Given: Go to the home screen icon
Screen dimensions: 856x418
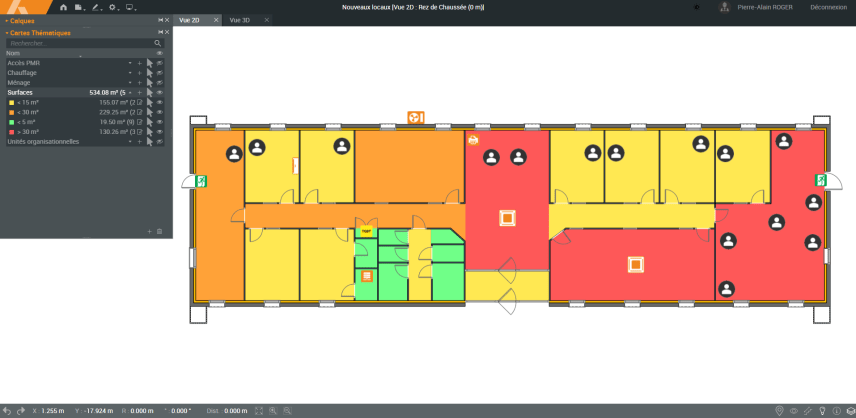Looking at the screenshot, I should coord(63,7).
